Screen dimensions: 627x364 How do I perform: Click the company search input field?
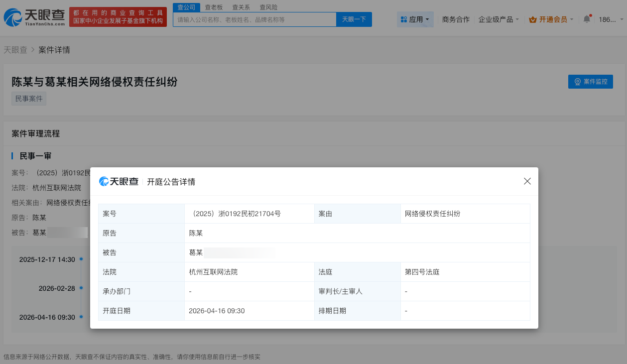(254, 19)
